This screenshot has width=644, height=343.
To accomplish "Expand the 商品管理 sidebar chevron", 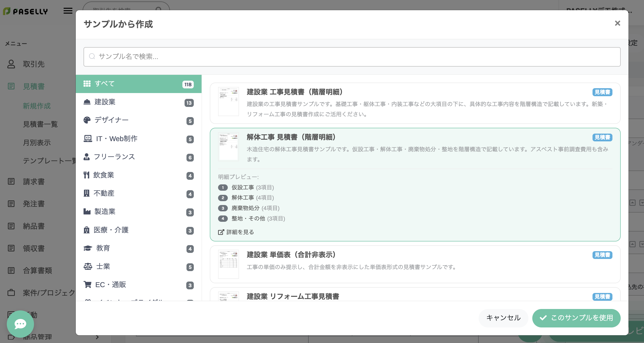I will (x=97, y=337).
